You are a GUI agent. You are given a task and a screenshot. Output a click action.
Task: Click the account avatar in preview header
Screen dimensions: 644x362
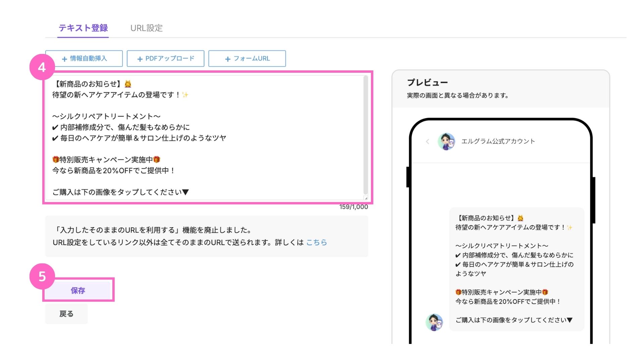446,141
